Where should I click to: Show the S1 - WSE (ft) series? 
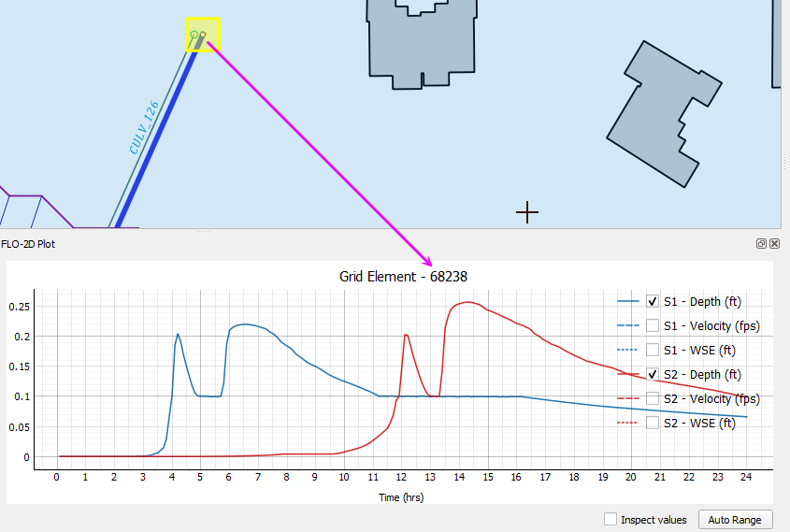coord(653,350)
